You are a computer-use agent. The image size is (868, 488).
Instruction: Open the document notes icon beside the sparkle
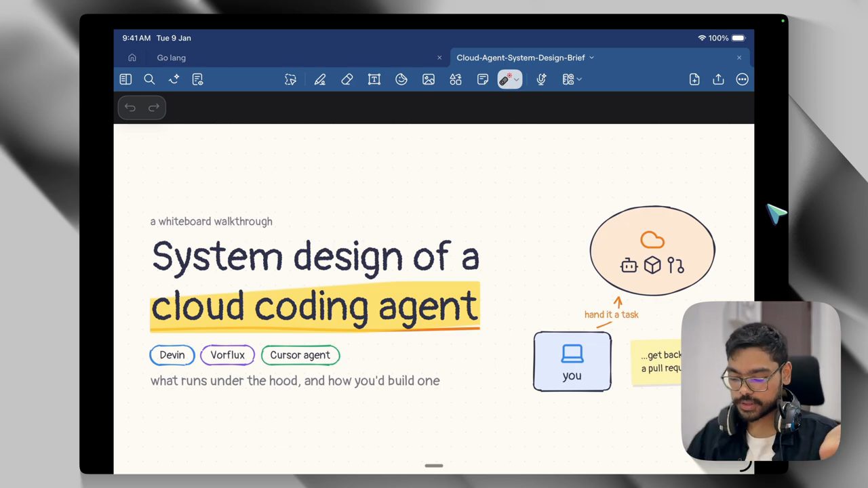[x=197, y=79]
